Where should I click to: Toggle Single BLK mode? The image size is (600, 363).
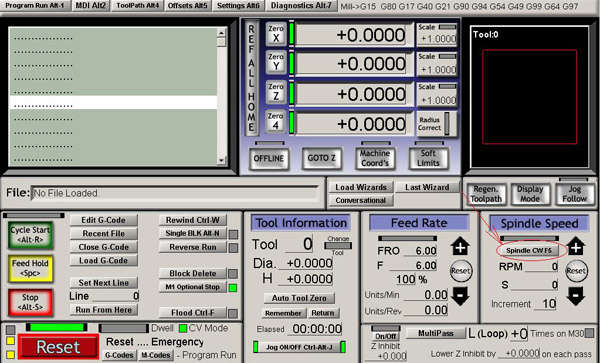pyautogui.click(x=192, y=233)
